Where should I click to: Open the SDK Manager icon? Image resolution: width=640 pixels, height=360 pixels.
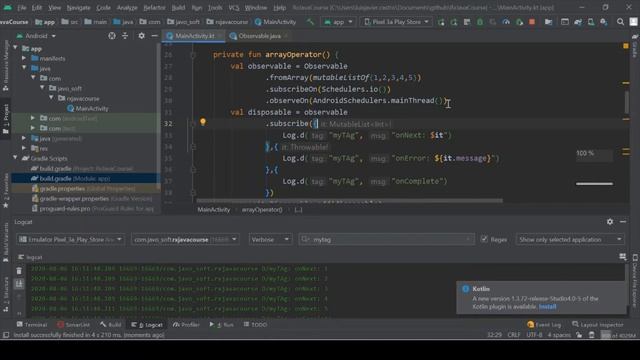click(604, 22)
